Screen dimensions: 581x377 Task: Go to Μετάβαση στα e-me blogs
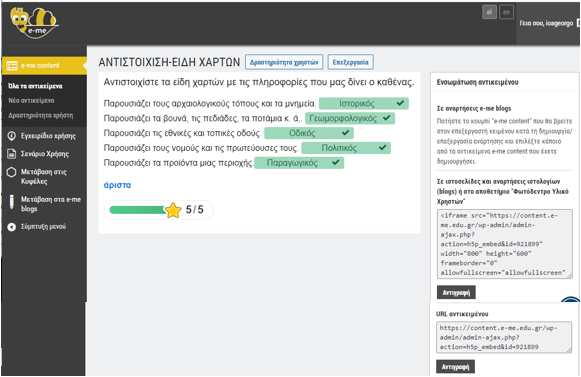pyautogui.click(x=50, y=204)
